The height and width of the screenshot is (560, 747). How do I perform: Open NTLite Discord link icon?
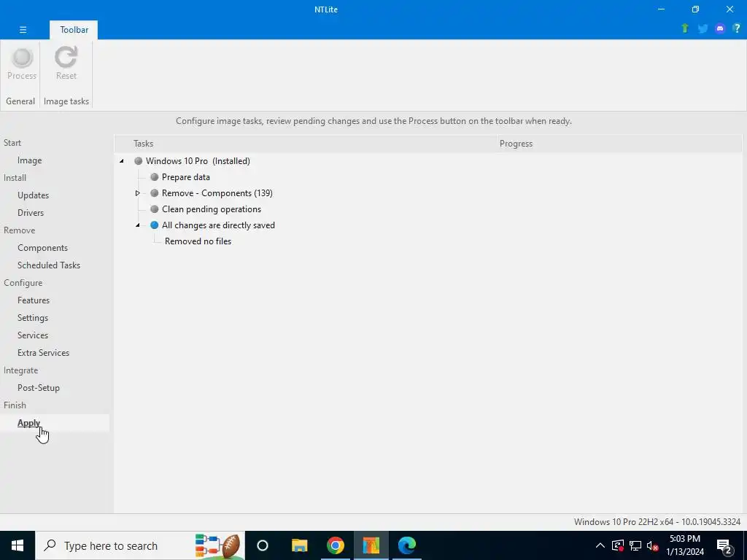point(720,28)
